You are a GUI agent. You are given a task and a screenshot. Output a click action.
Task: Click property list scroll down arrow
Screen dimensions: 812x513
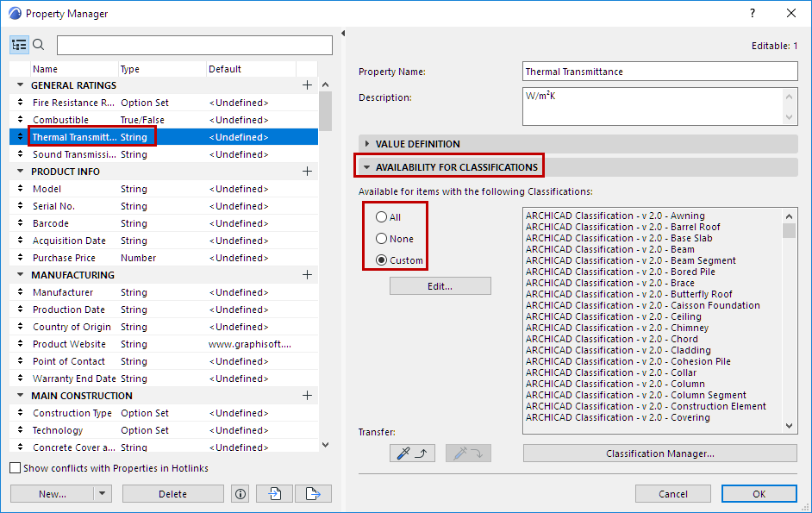pos(325,445)
